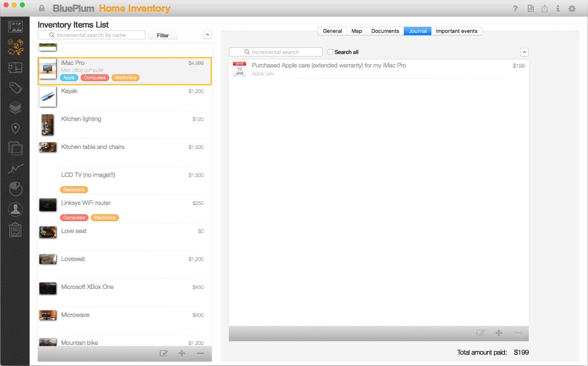Focus the incremental search by name field
The height and width of the screenshot is (366, 588).
click(91, 35)
